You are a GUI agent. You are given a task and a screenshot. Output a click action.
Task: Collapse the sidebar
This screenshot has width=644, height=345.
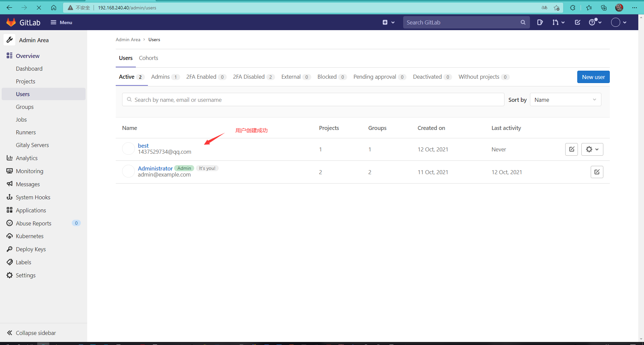point(35,333)
